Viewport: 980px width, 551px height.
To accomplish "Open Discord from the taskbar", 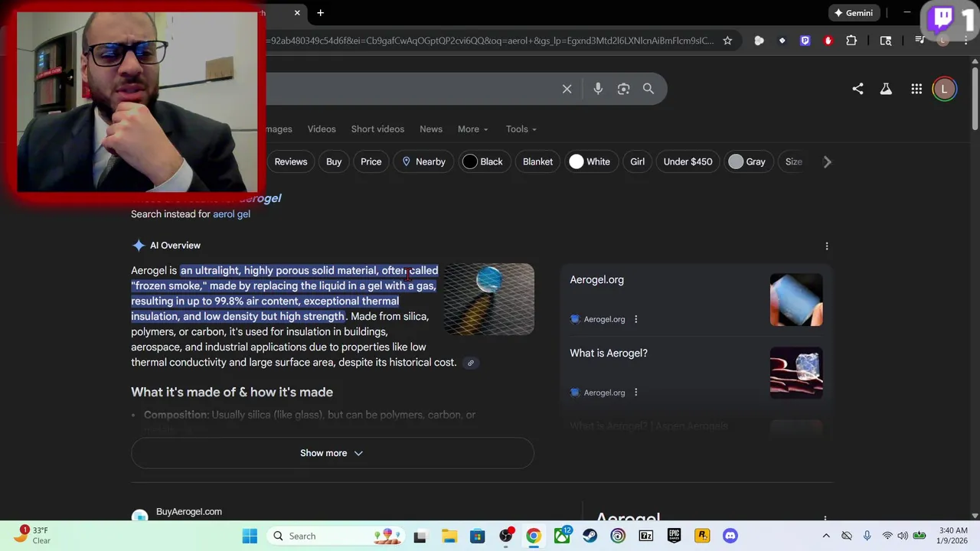I will [730, 536].
